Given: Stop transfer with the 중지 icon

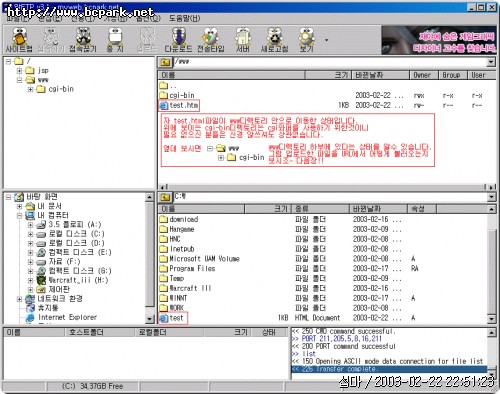Looking at the screenshot, I should [115, 40].
